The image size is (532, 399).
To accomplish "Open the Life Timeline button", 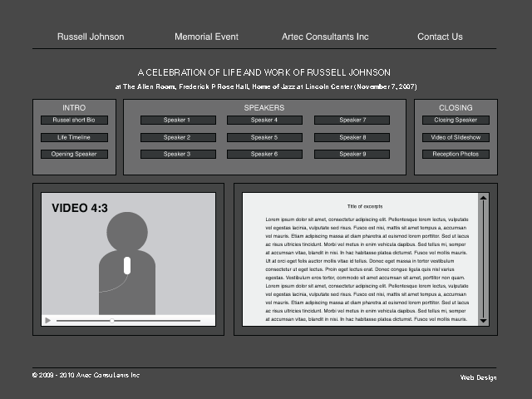I will [x=74, y=137].
